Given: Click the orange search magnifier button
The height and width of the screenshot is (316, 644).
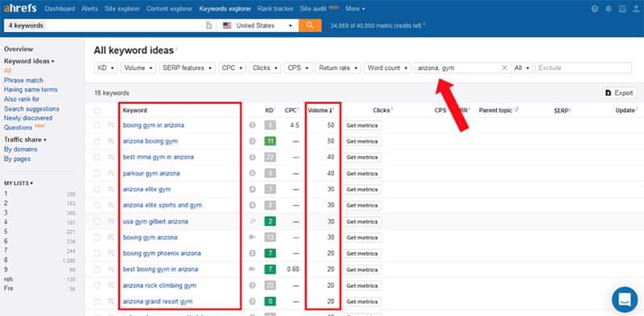Looking at the screenshot, I should (310, 26).
